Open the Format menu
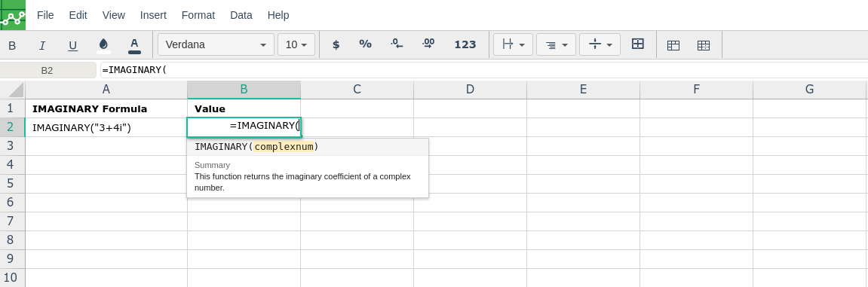 pos(198,16)
